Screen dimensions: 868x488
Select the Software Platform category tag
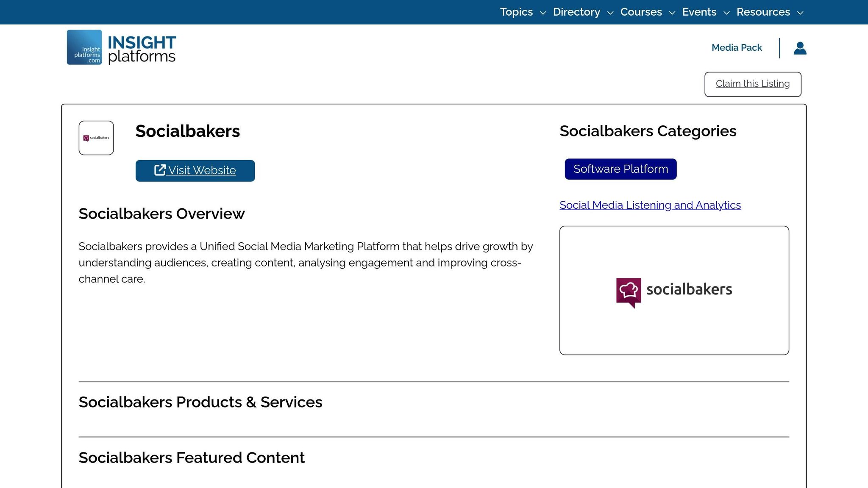[620, 169]
